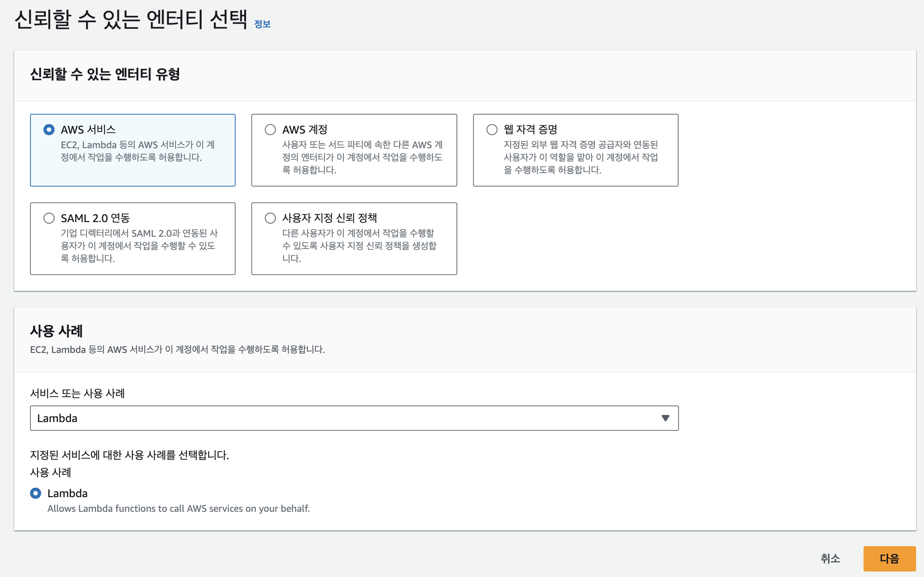The image size is (924, 577).
Task: Click the 사용자 지정 신뢰 정책 card description
Action: click(x=360, y=246)
